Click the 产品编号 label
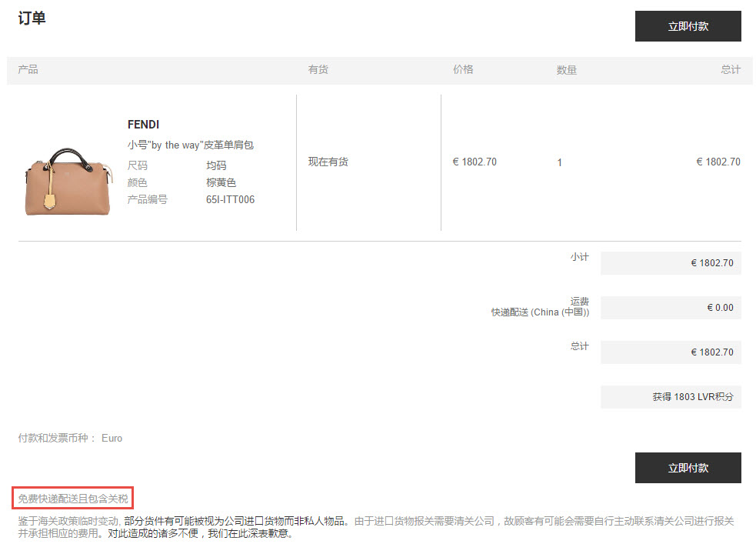The image size is (756, 544). pos(147,199)
